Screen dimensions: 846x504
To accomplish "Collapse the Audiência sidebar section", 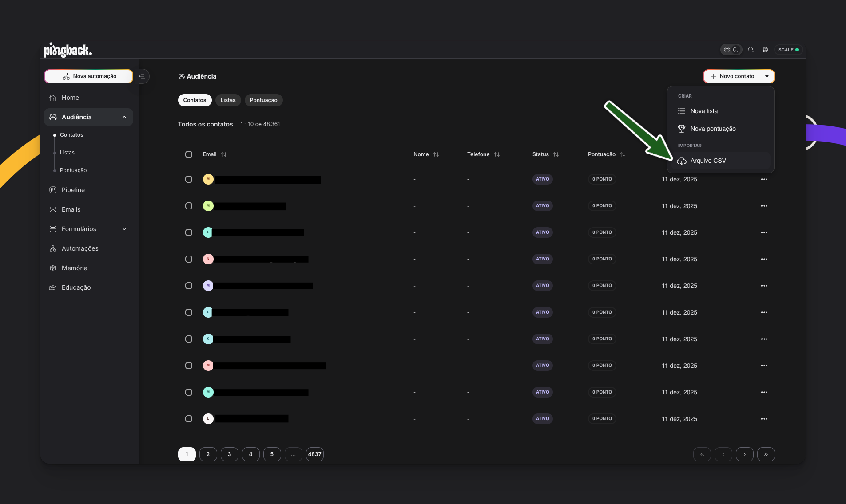I will (124, 117).
